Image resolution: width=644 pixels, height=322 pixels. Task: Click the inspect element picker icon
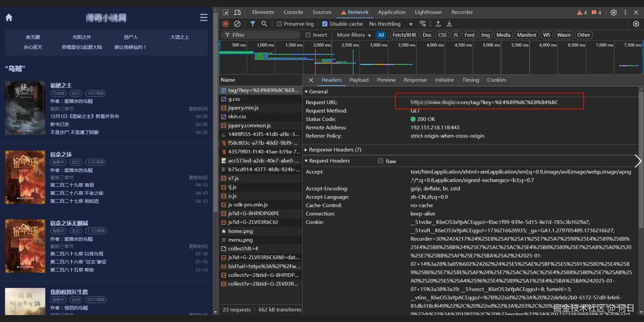click(226, 12)
